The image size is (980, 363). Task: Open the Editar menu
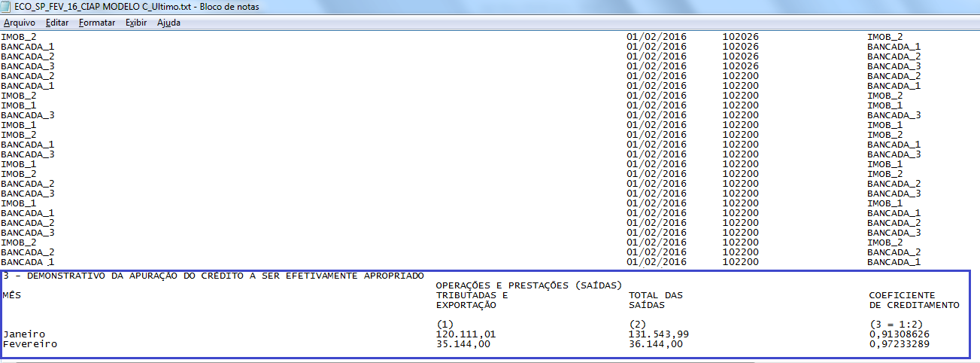[57, 23]
